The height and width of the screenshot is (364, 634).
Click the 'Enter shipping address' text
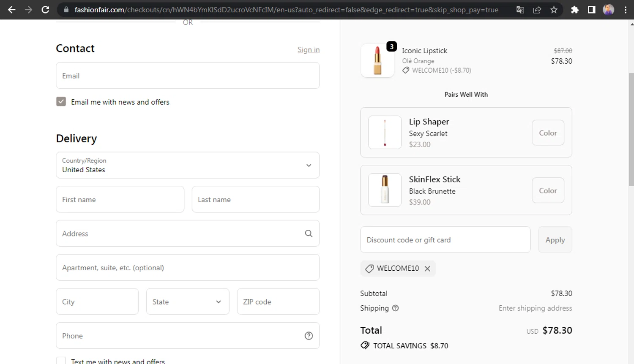tap(535, 308)
